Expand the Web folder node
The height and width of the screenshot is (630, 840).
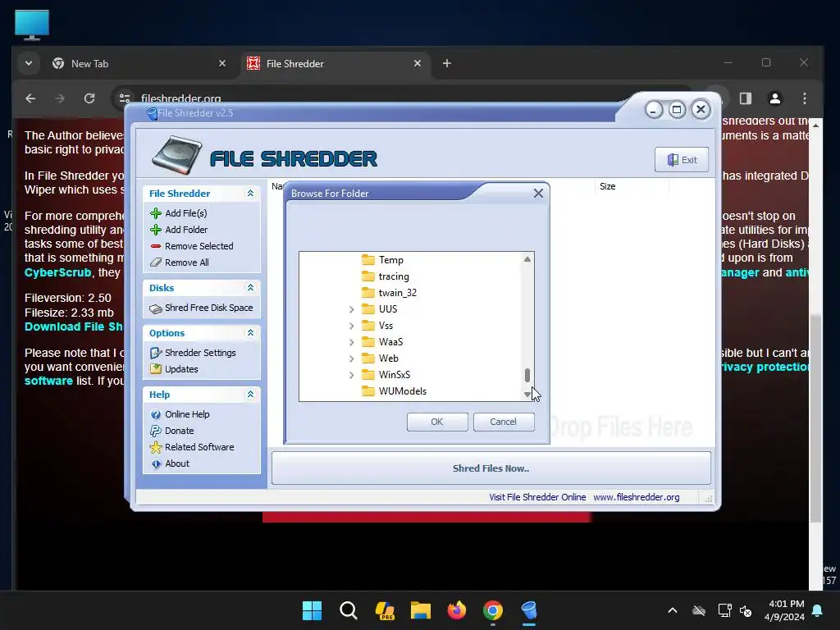pyautogui.click(x=351, y=358)
